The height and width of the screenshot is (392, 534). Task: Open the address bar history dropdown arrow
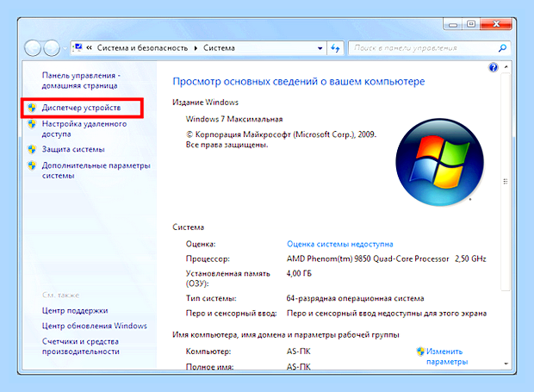pyautogui.click(x=320, y=48)
